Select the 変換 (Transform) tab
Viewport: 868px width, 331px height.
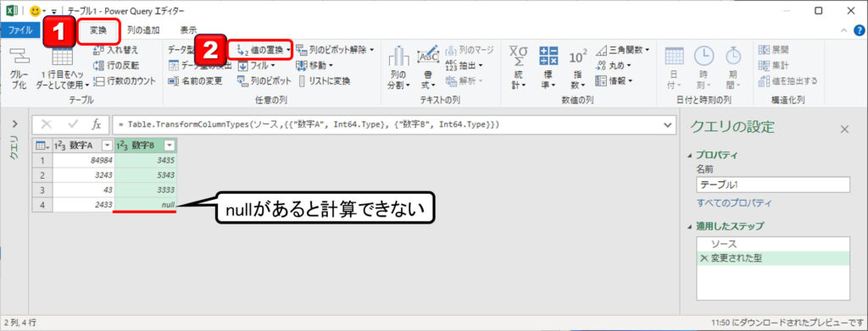[x=98, y=30]
